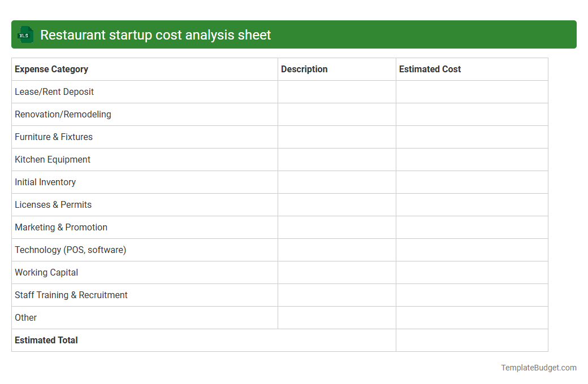Click the green XLS file icon
This screenshot has width=588, height=384.
point(25,34)
